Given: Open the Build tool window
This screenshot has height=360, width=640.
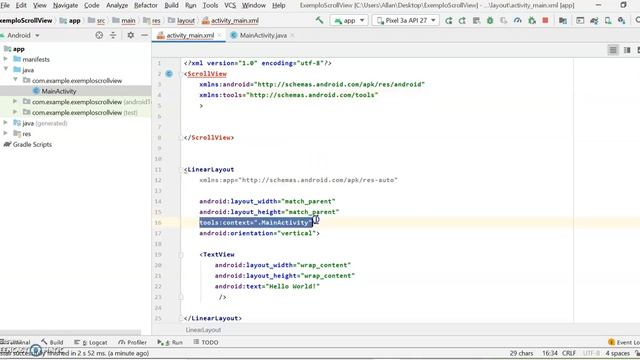Looking at the screenshot, I should (x=52, y=342).
